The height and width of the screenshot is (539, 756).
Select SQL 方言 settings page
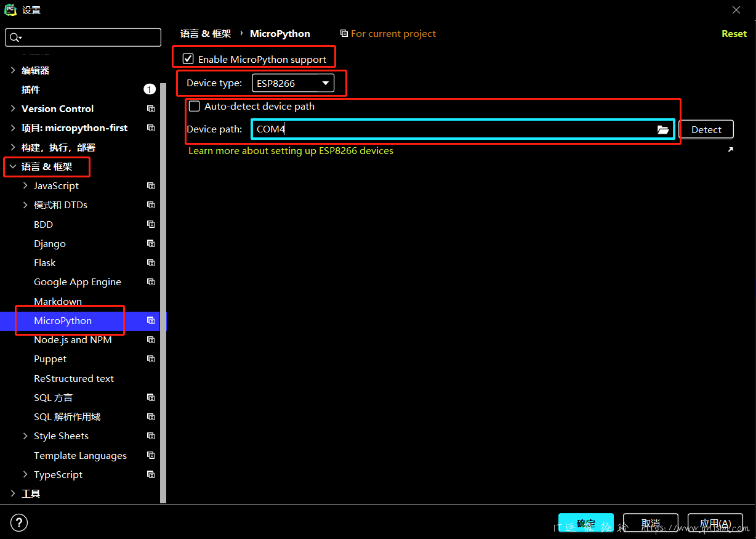click(x=54, y=397)
